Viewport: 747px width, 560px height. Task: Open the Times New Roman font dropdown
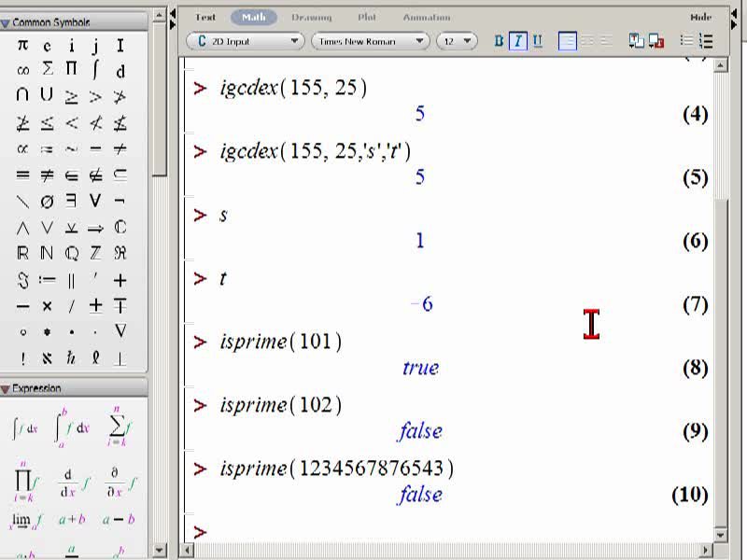pos(370,41)
